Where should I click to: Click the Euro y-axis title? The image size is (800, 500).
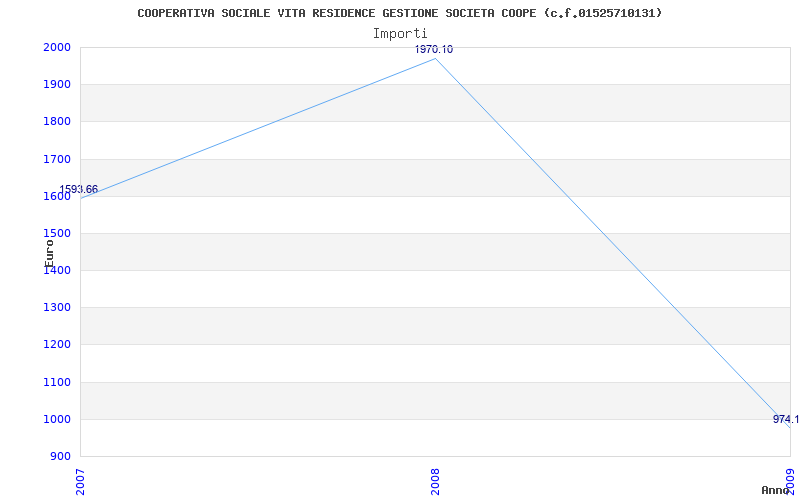[x=49, y=254]
